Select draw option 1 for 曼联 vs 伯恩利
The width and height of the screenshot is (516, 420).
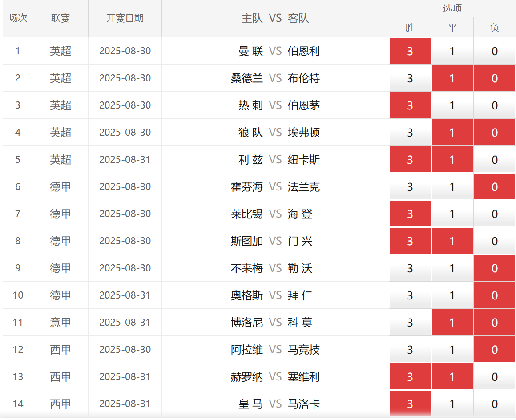[452, 51]
